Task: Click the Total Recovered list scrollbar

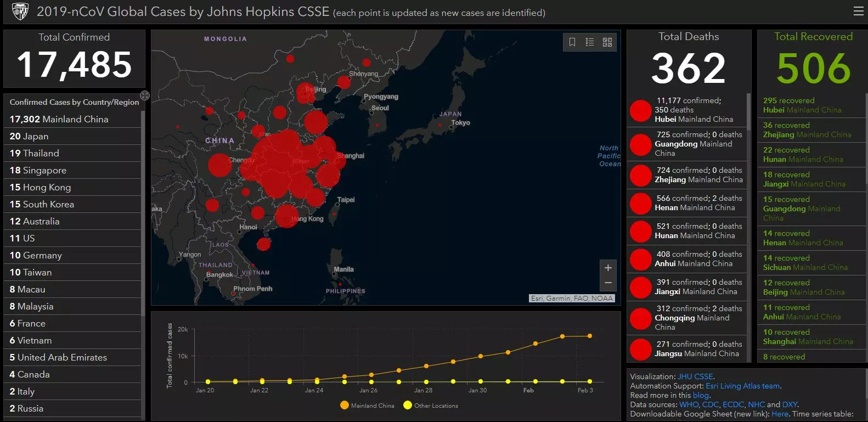Action: [x=866, y=137]
